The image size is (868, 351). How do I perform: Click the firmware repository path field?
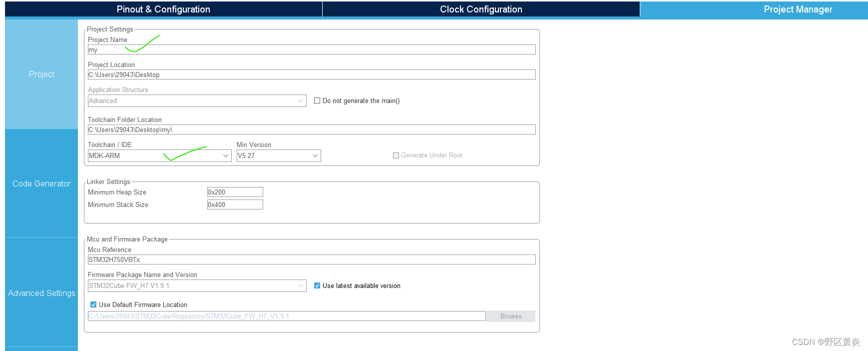point(287,316)
